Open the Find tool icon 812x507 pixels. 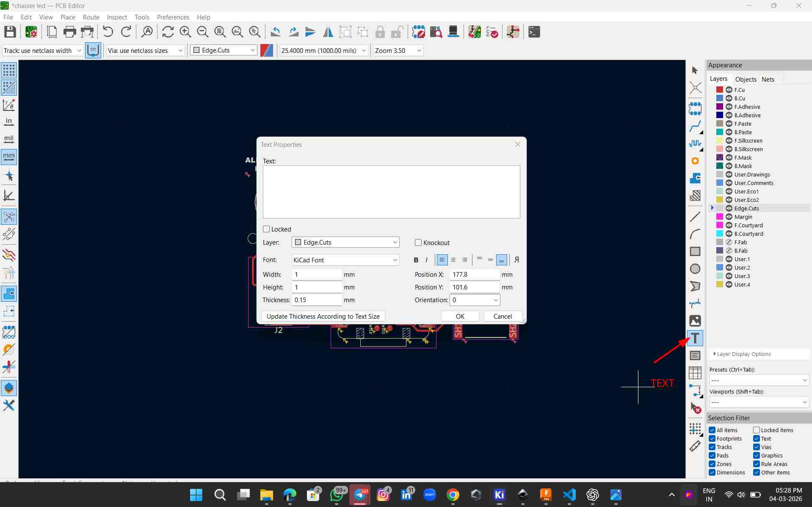(147, 32)
